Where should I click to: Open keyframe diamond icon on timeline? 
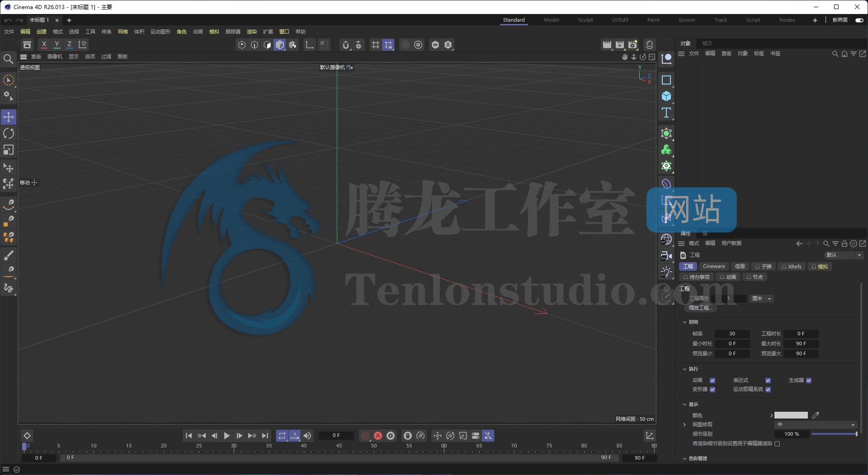27,436
